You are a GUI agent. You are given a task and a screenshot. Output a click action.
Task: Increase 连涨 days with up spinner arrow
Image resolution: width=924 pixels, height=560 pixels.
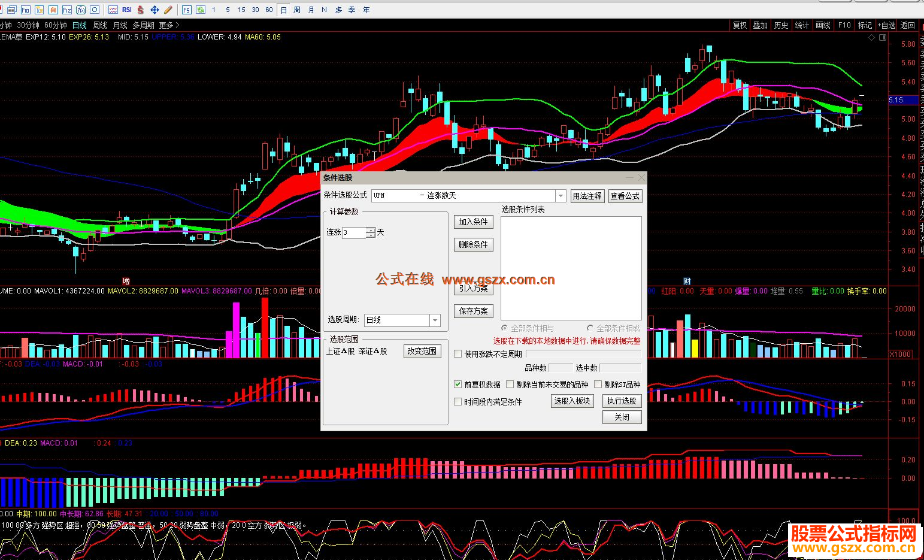point(371,230)
